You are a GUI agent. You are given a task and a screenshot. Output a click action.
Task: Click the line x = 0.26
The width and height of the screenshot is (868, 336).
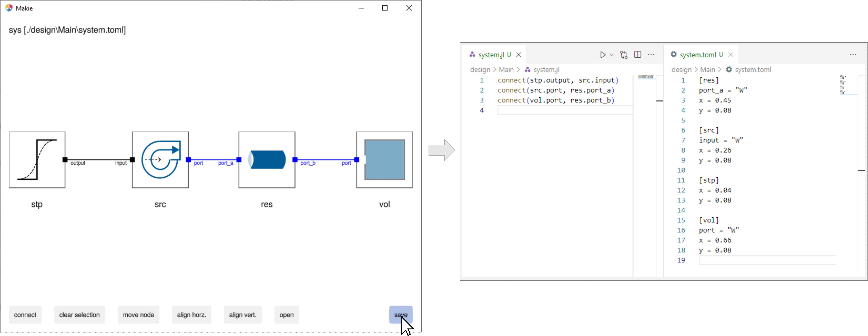(715, 150)
